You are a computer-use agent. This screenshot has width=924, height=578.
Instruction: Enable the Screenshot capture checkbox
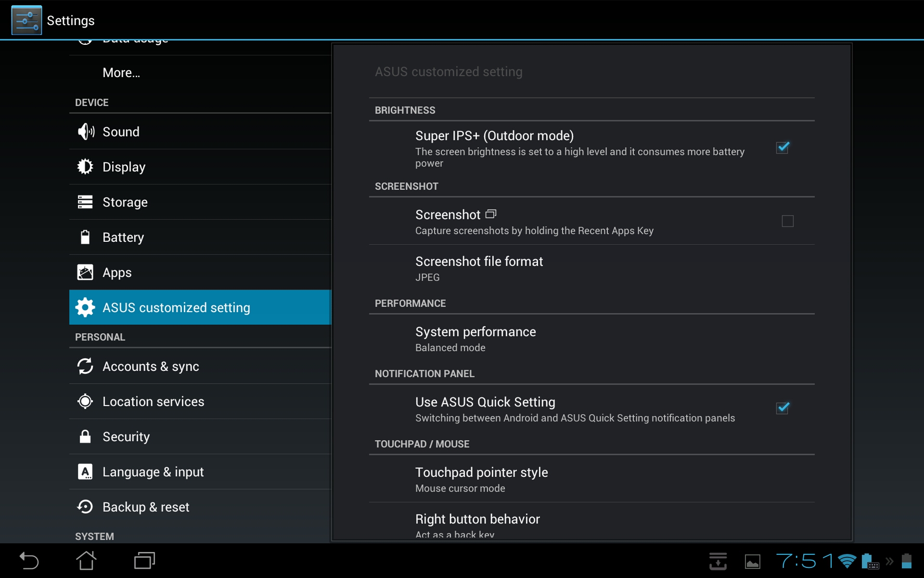[x=787, y=221]
